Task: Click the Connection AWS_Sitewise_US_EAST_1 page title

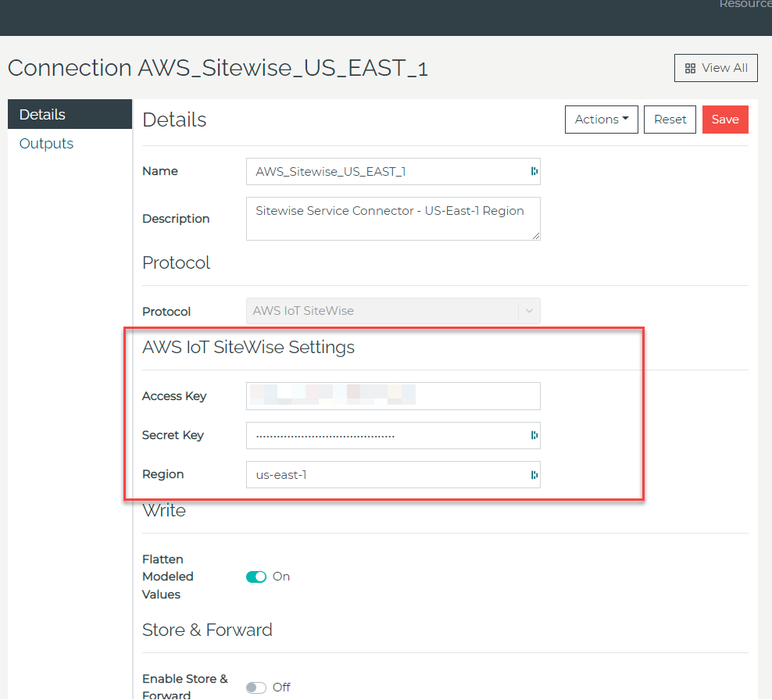Action: [218, 68]
